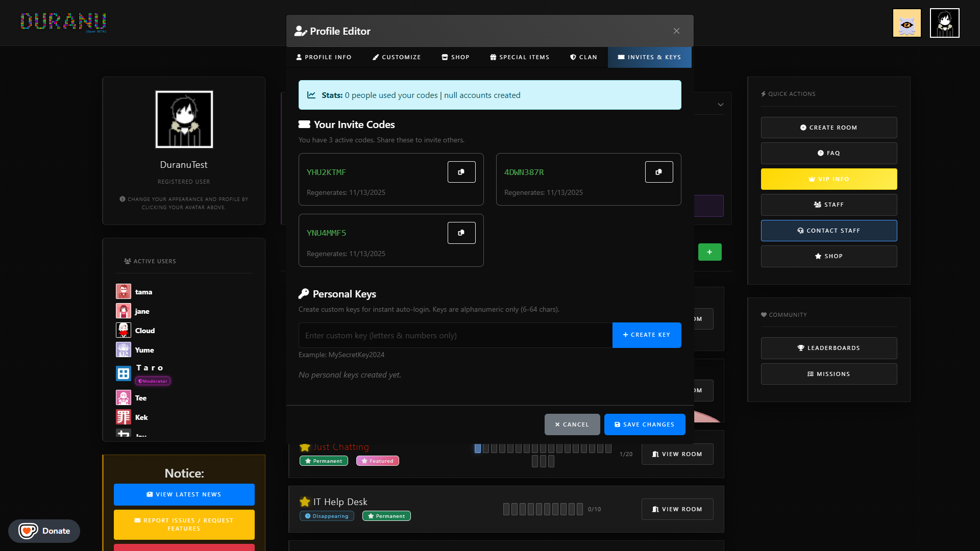This screenshot has height=551, width=980.
Task: Close the Profile Editor dialog
Action: pos(676,31)
